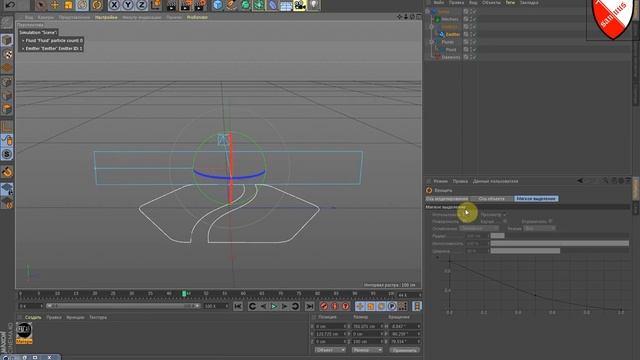
Task: Click Render Active View clapperboard
Action: pyautogui.click(x=172, y=5)
